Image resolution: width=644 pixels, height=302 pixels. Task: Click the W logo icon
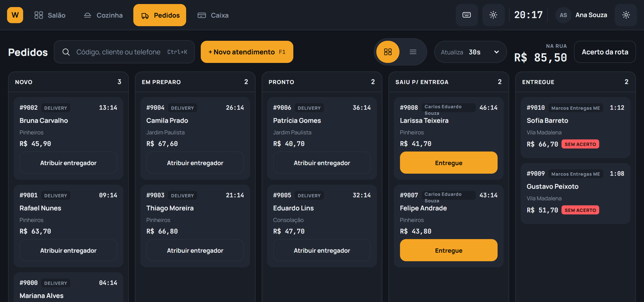(15, 15)
